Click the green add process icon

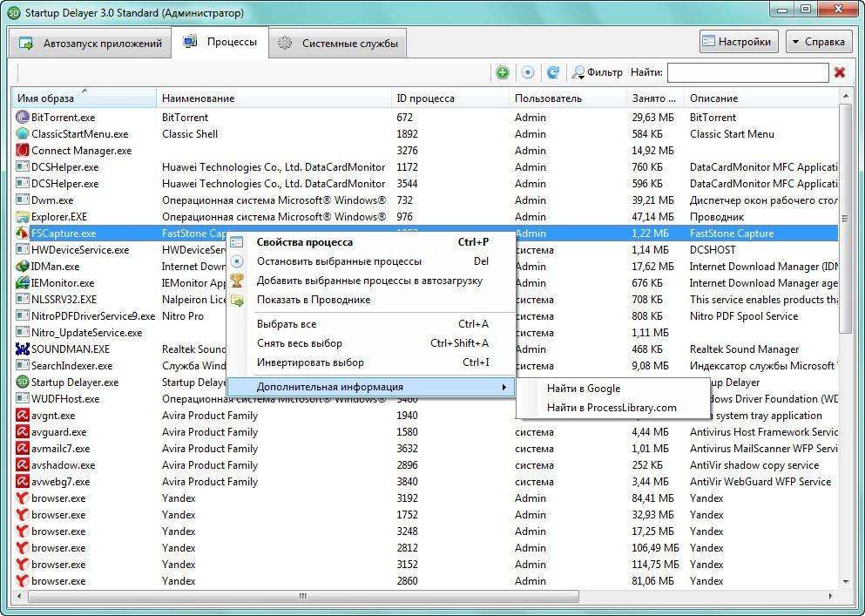(x=502, y=72)
